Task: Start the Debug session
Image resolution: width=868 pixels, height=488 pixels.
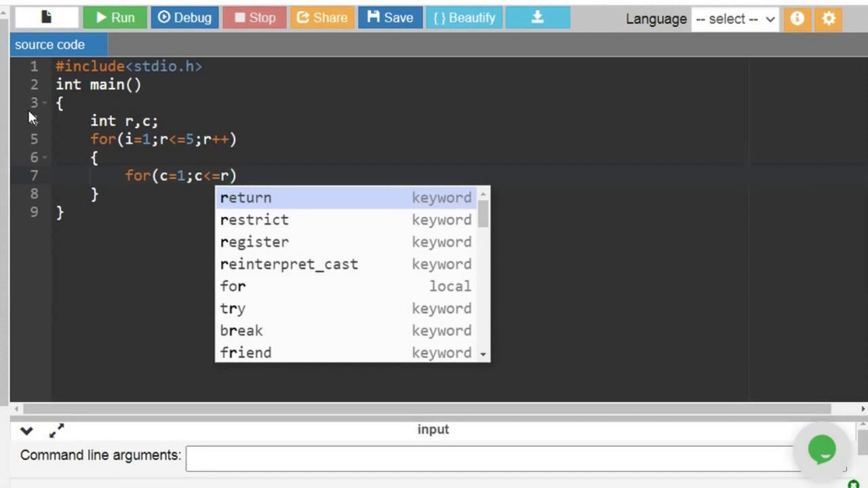Action: point(184,18)
